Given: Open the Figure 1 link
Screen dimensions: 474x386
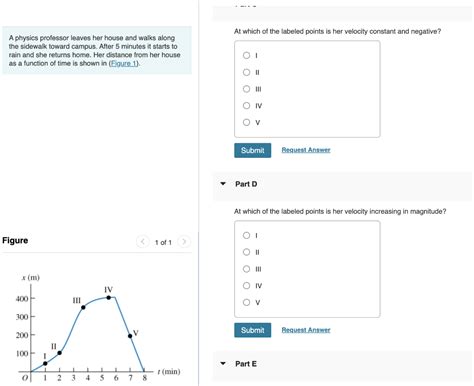Looking at the screenshot, I should [124, 63].
